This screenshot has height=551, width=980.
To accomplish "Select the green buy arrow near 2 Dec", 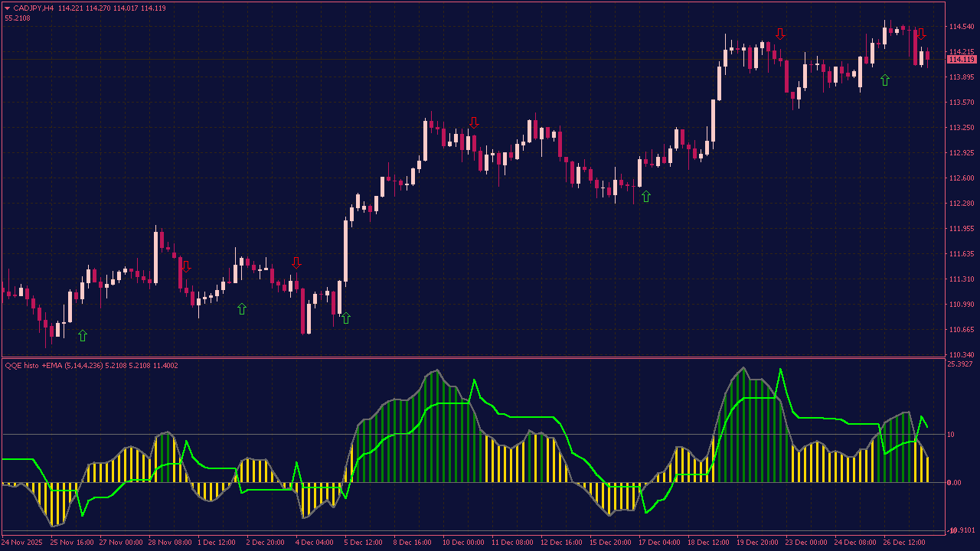I will point(242,308).
